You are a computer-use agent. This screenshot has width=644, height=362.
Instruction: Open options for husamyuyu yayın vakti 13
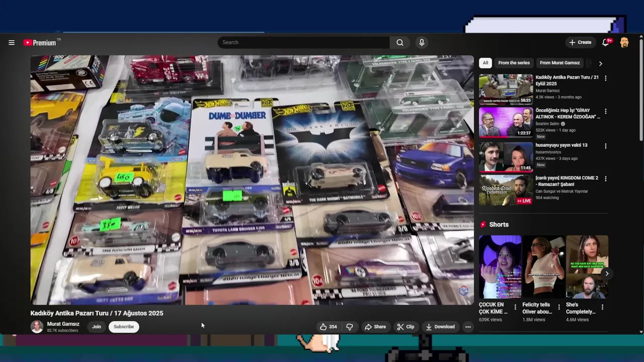606,146
